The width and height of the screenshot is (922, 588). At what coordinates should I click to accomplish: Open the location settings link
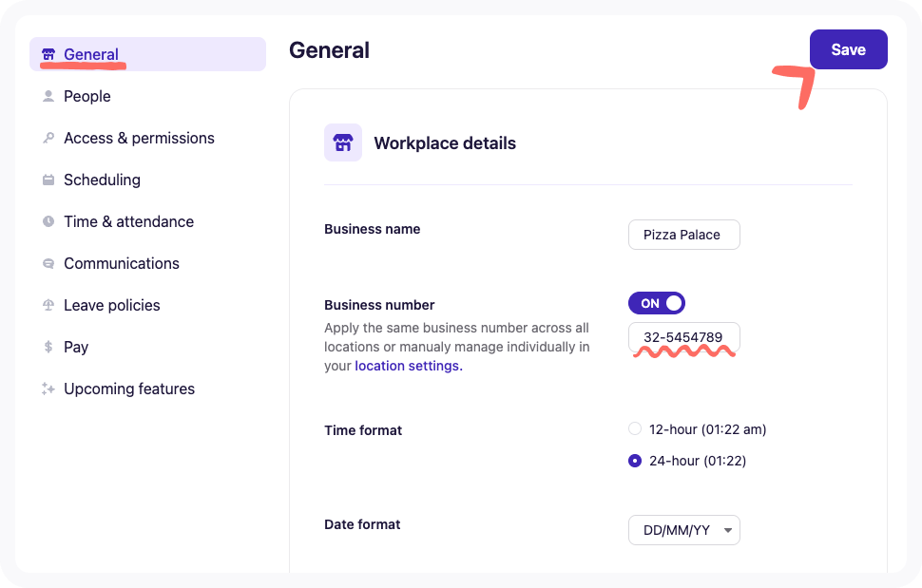(407, 366)
